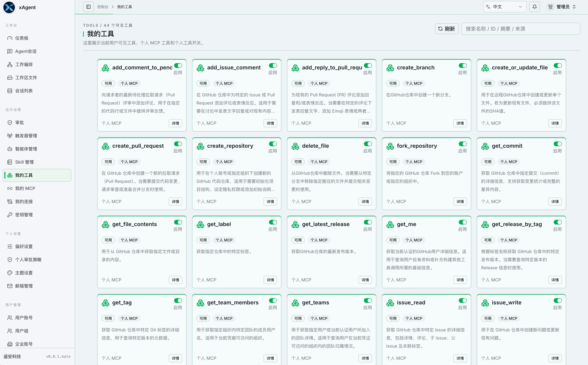588x365 pixels.
Task: Toggle the issue_read tool switch
Action: [463, 301]
